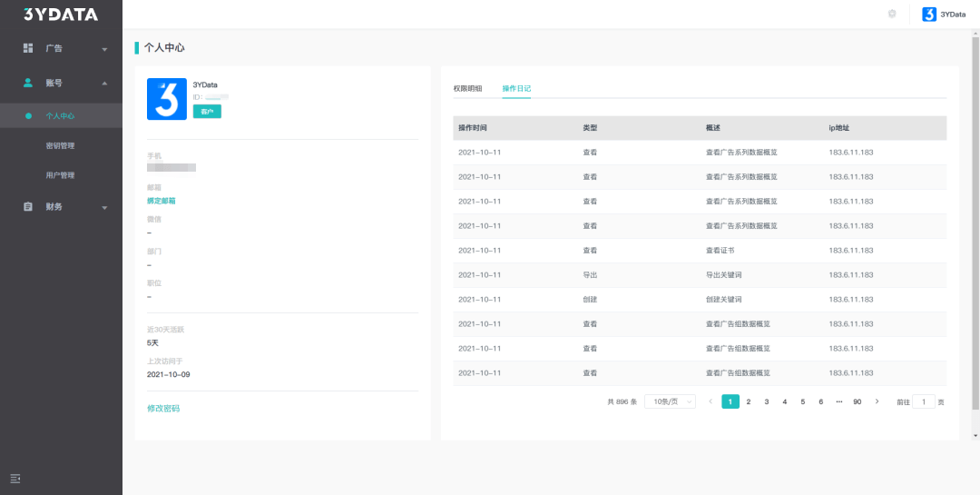Click the 绑定邮箱 link
Screen dimensions: 980x495
click(162, 201)
